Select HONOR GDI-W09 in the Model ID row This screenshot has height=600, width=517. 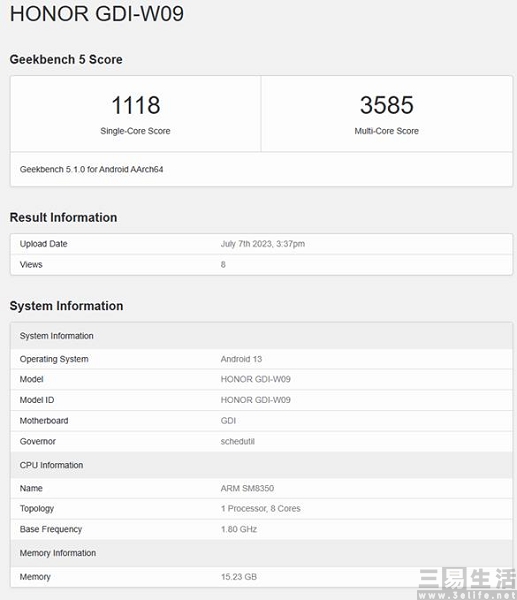tap(256, 400)
